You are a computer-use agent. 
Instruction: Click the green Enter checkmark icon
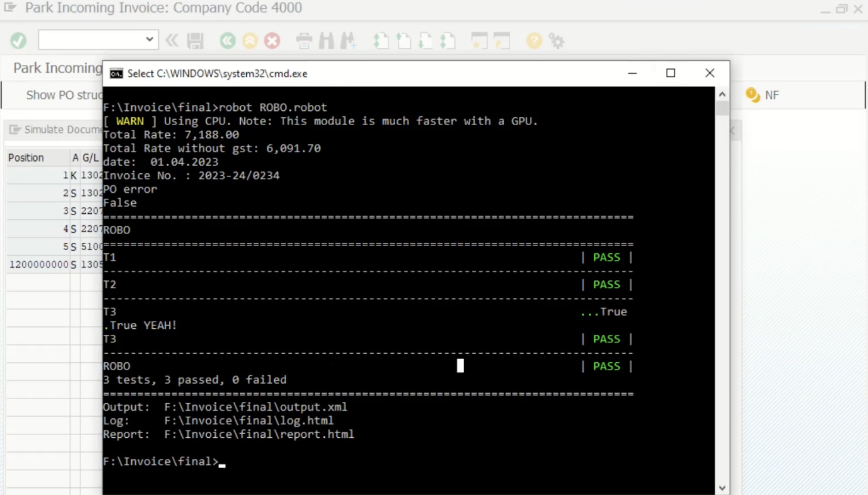tap(18, 41)
